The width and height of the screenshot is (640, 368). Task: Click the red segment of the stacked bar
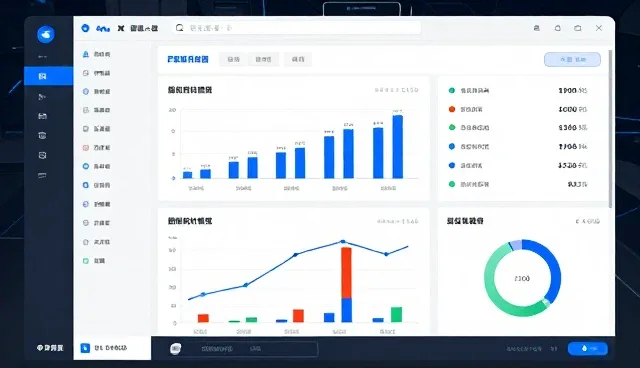click(x=346, y=273)
